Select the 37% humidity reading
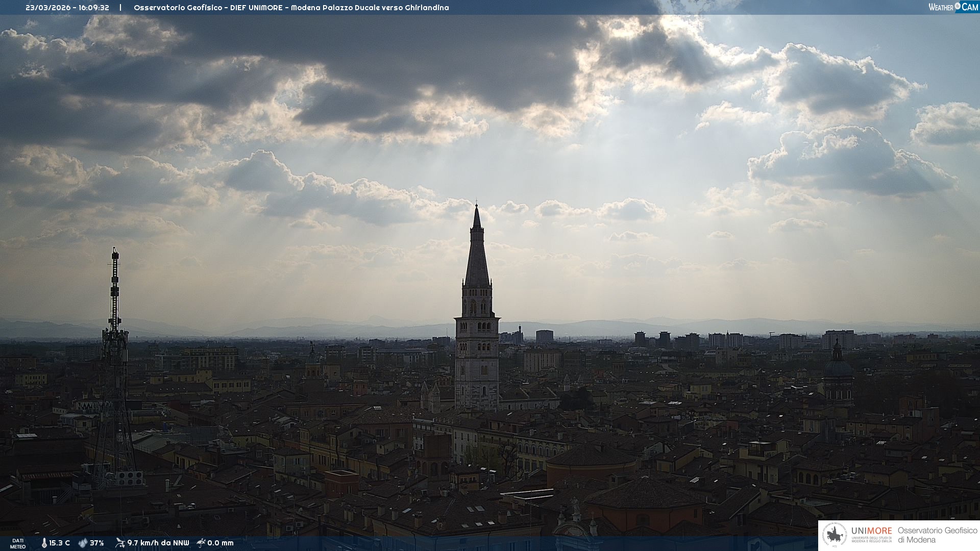 coord(97,543)
